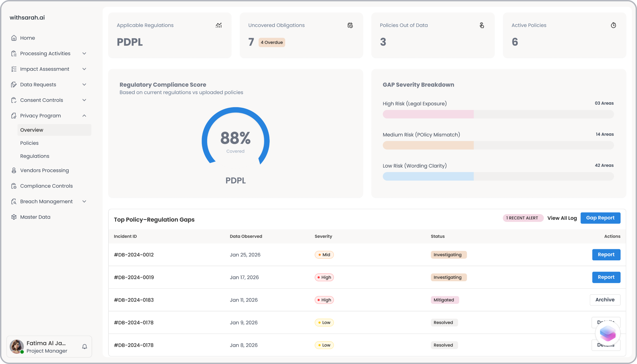Click incident ID #DB-2024-0019
This screenshot has height=364, width=637.
tap(134, 277)
